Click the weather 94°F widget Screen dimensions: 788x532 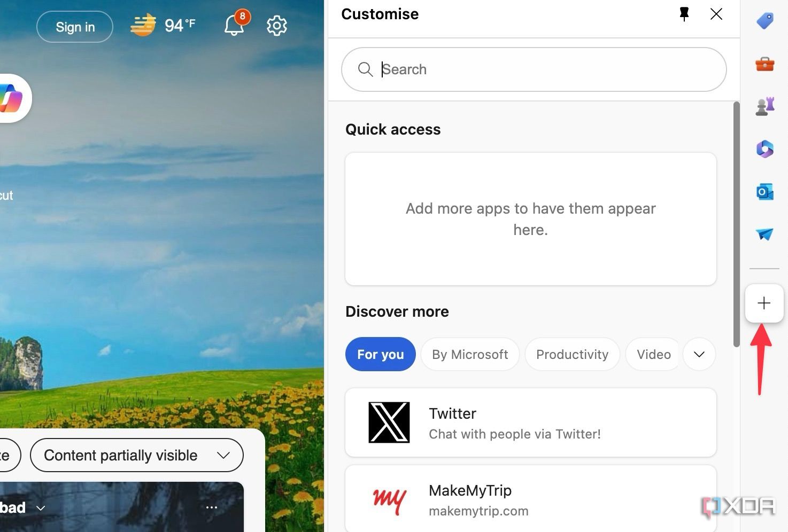point(163,25)
